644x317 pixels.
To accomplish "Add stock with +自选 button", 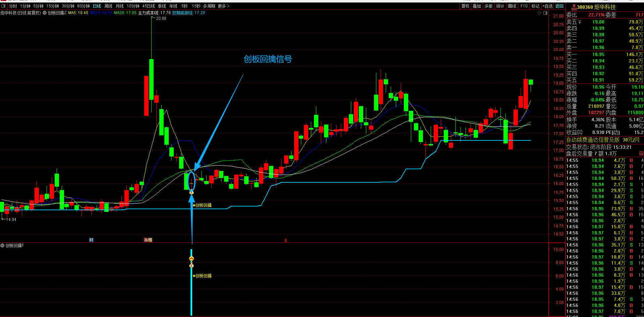I will [548, 6].
